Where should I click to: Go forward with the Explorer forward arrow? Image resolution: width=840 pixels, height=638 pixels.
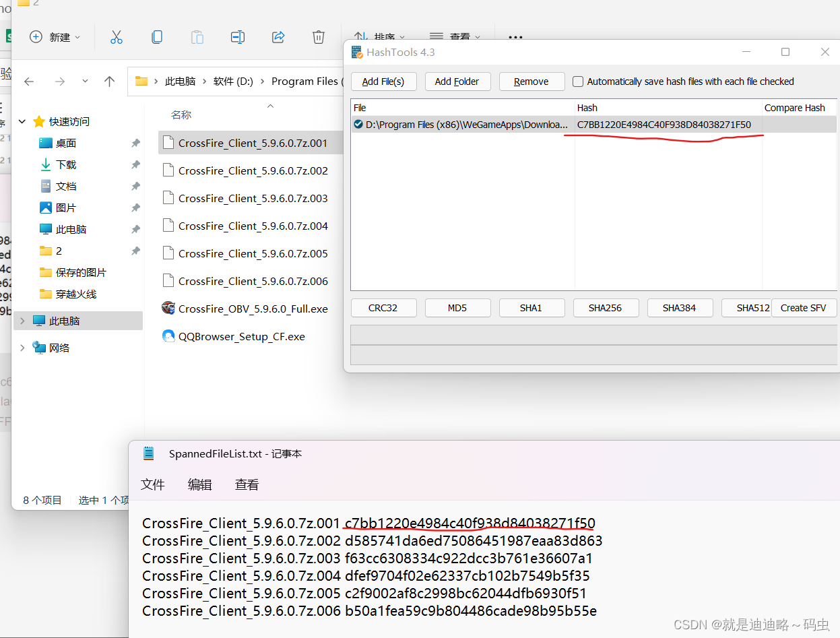click(x=60, y=82)
